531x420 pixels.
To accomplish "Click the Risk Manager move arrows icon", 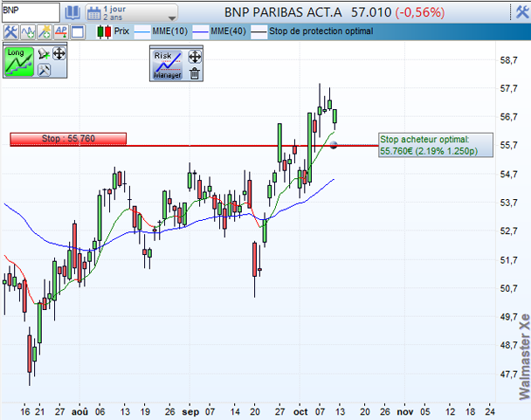I will pyautogui.click(x=195, y=57).
